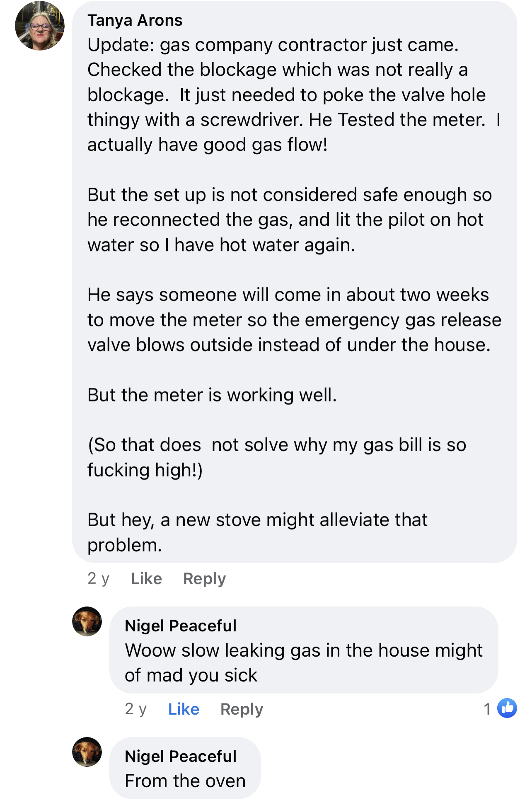Click the 'He says someone will come' paragraph
This screenshot has width=532, height=800.
pyautogui.click(x=295, y=320)
